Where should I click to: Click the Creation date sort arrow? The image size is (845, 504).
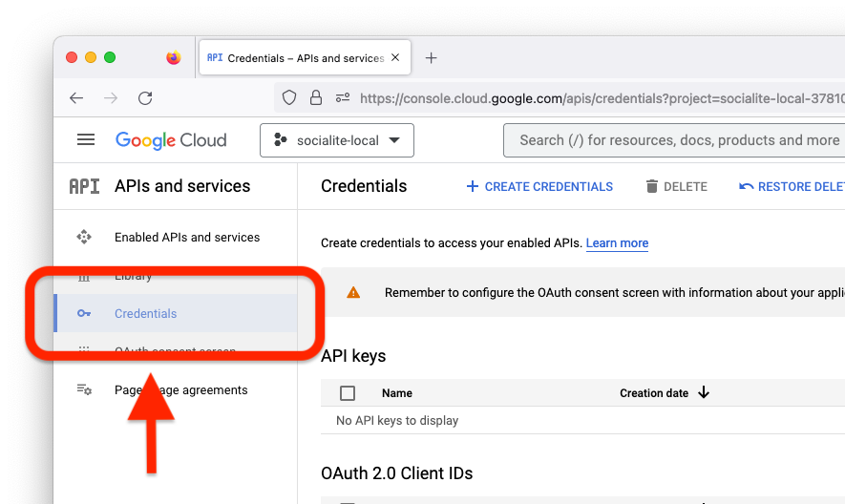point(704,392)
